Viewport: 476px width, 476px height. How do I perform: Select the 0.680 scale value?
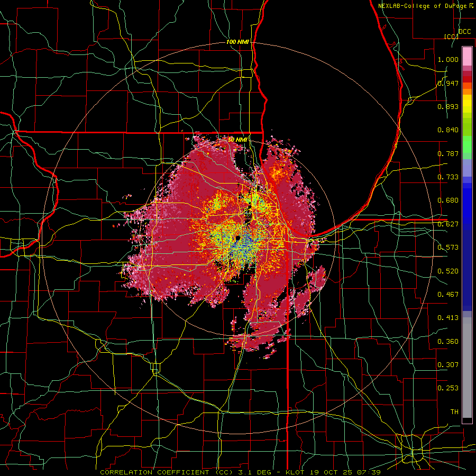[x=448, y=200]
